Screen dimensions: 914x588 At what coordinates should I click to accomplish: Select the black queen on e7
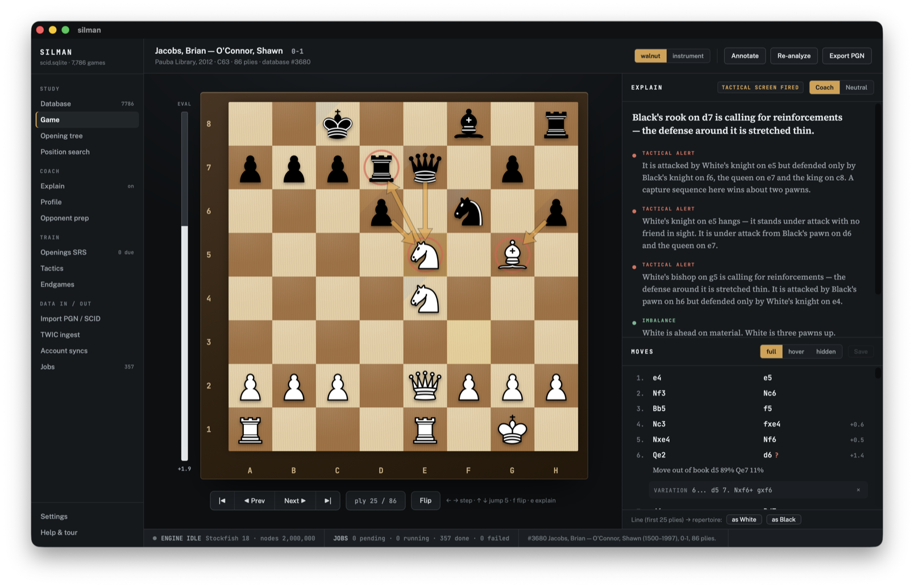pyautogui.click(x=425, y=168)
